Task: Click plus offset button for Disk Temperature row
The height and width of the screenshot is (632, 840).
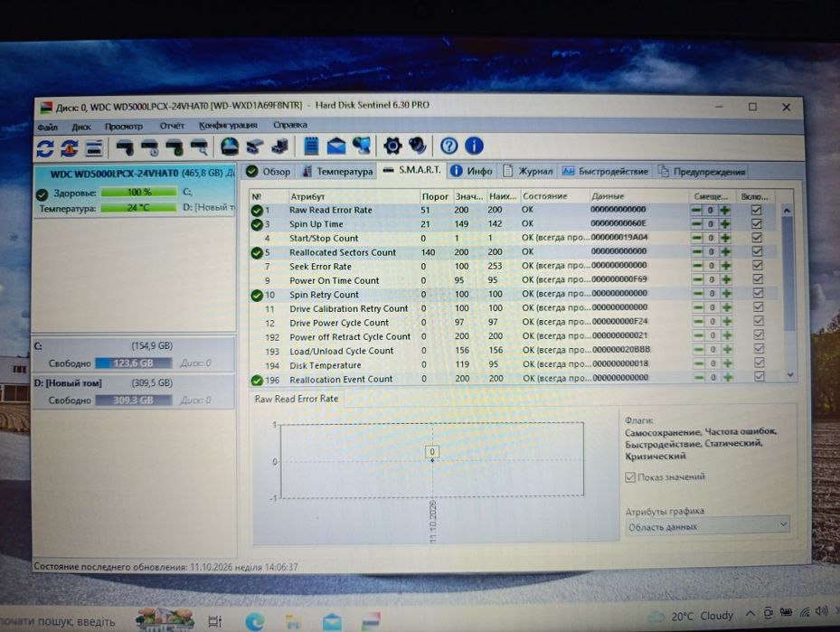Action: click(x=728, y=363)
